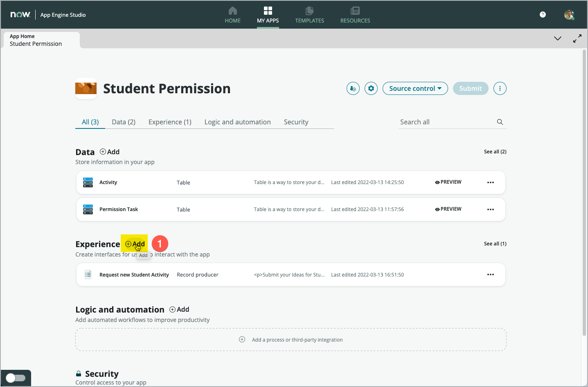This screenshot has width=588, height=387.
Task: Click the Student Permission app logo thumbnail
Action: [86, 88]
